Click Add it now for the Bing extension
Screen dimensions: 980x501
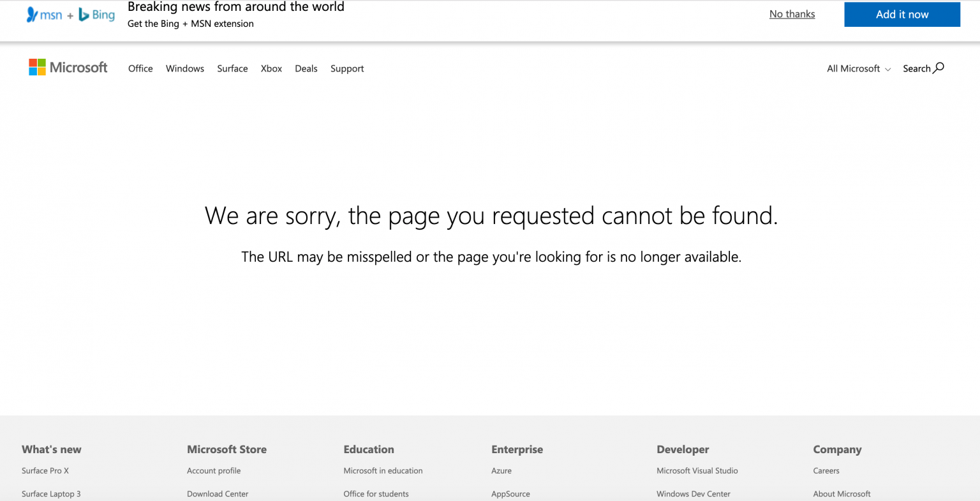pos(902,14)
